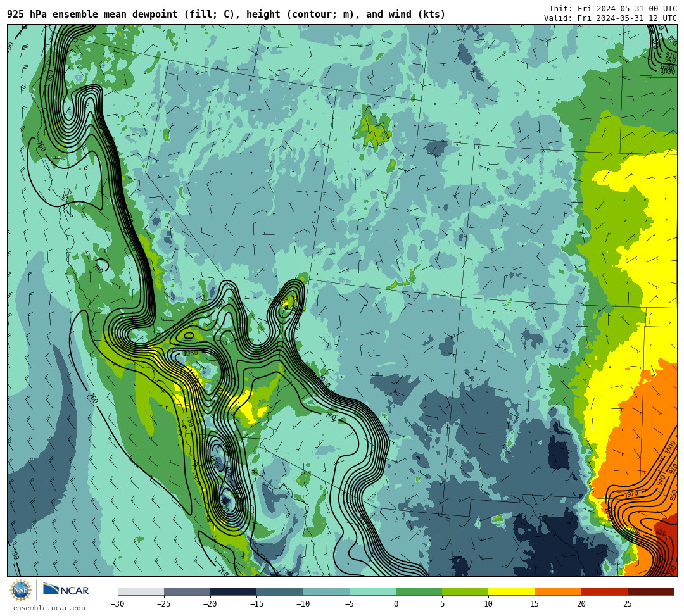Select the light gray -30 to -25 colorbar swatch
This screenshot has width=684, height=616.
(x=141, y=591)
